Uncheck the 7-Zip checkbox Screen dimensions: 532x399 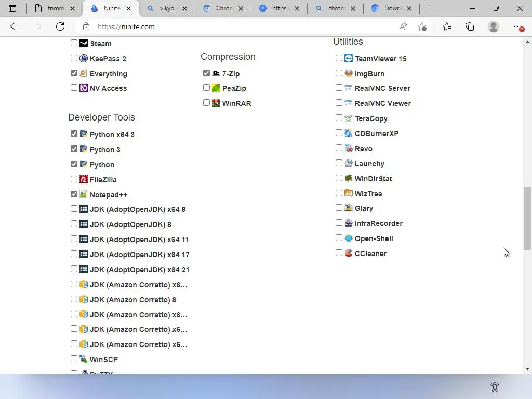click(x=206, y=73)
